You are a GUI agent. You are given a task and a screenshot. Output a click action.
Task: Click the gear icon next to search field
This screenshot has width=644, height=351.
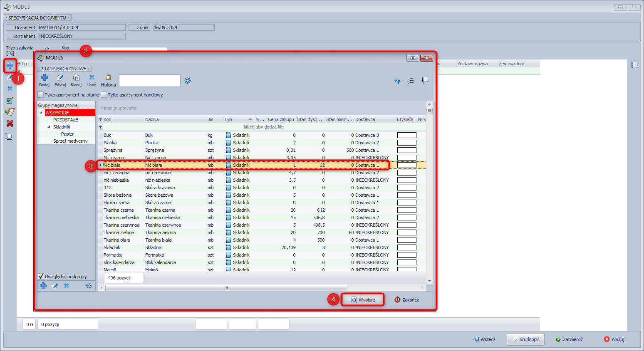pos(188,81)
